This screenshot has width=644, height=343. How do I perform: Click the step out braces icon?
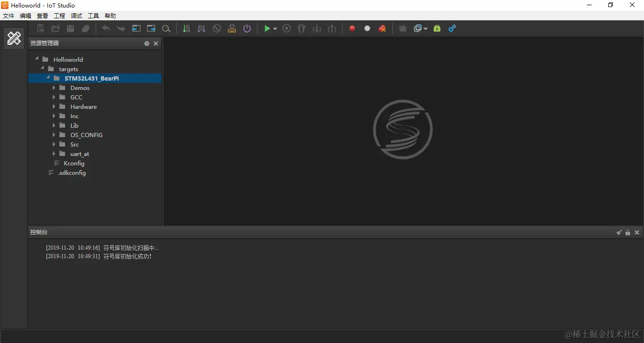coord(332,28)
